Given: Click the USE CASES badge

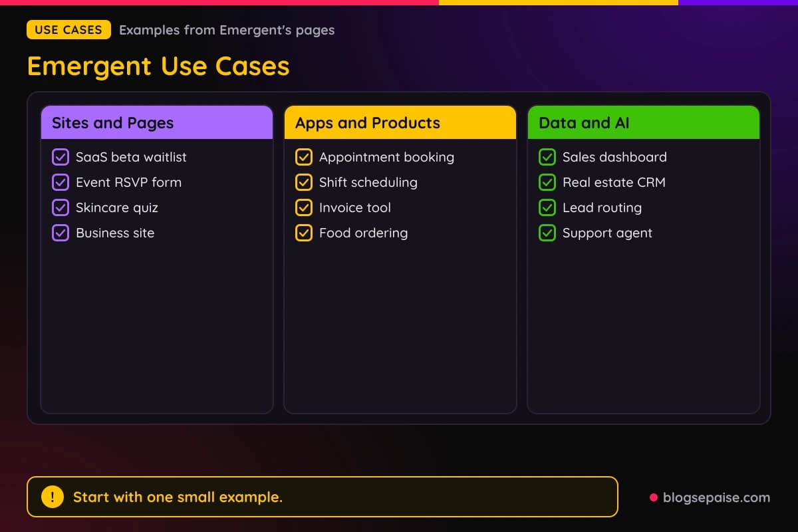Looking at the screenshot, I should (x=68, y=30).
